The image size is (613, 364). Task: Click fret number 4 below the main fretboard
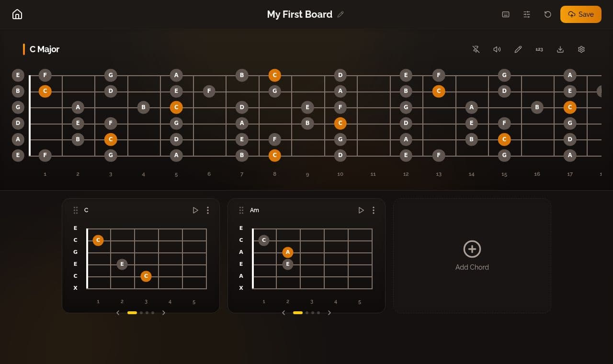pyautogui.click(x=143, y=174)
